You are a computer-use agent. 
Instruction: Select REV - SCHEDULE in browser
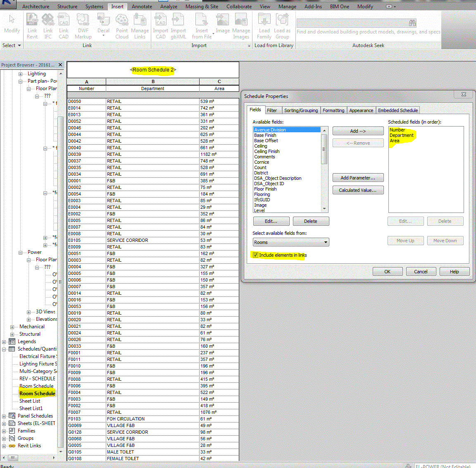pyautogui.click(x=37, y=379)
